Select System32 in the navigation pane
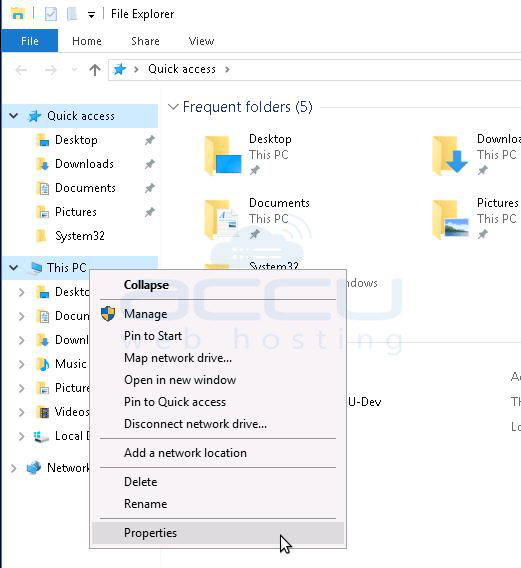The height and width of the screenshot is (568, 521). [x=80, y=236]
